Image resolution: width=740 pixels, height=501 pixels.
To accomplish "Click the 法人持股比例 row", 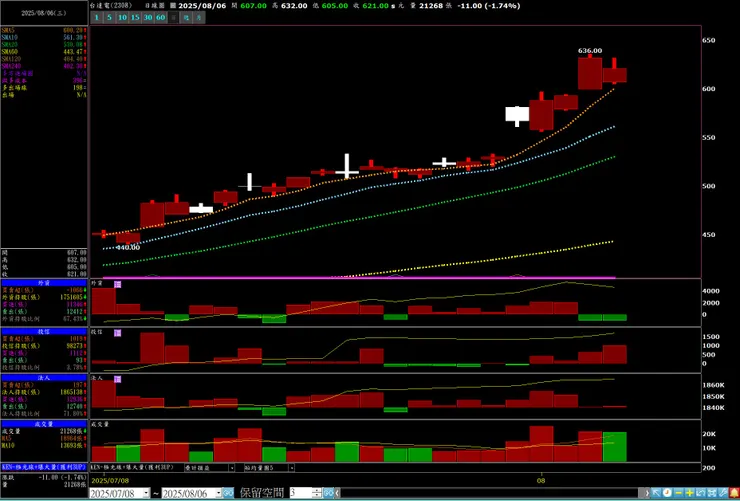I will tap(44, 413).
